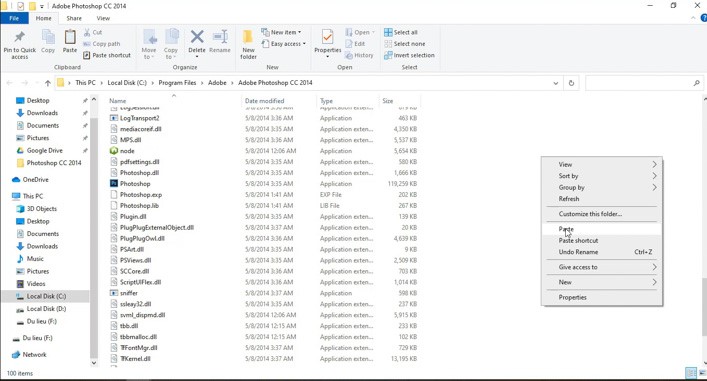Click Paste shortcut in the ribbon
This screenshot has height=381, width=707.
[x=107, y=55]
